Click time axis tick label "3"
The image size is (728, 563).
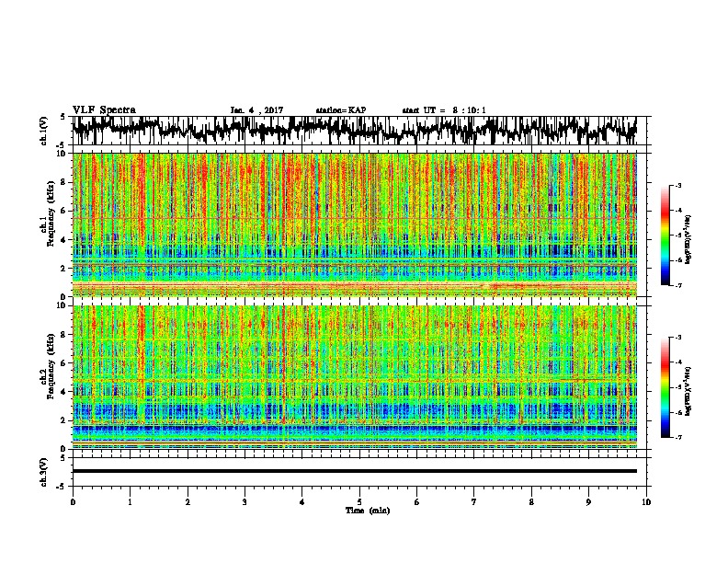[245, 502]
